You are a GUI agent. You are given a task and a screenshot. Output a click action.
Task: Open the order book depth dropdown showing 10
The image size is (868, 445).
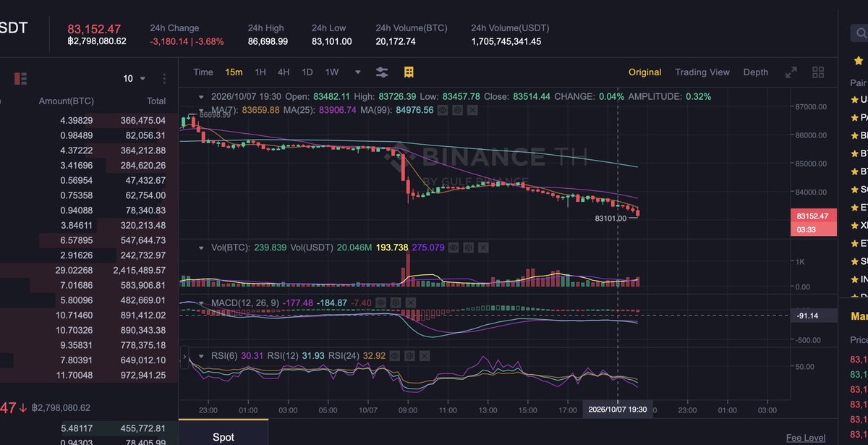134,78
